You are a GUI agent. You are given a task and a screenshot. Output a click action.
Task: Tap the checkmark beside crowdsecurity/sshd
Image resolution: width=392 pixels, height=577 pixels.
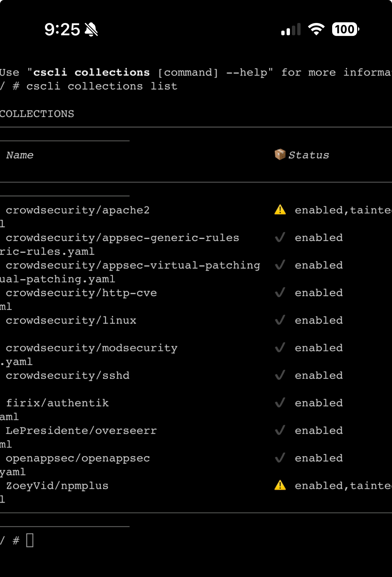pyautogui.click(x=280, y=375)
